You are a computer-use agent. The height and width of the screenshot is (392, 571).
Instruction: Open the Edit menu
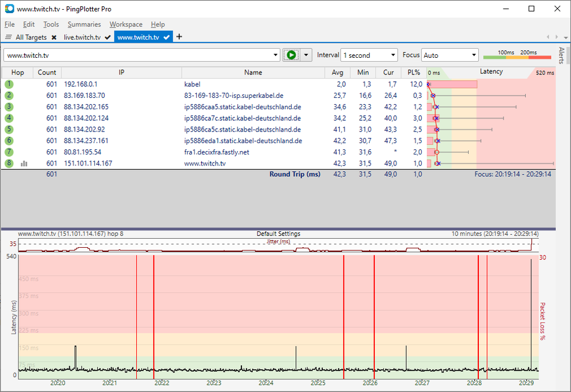click(29, 25)
